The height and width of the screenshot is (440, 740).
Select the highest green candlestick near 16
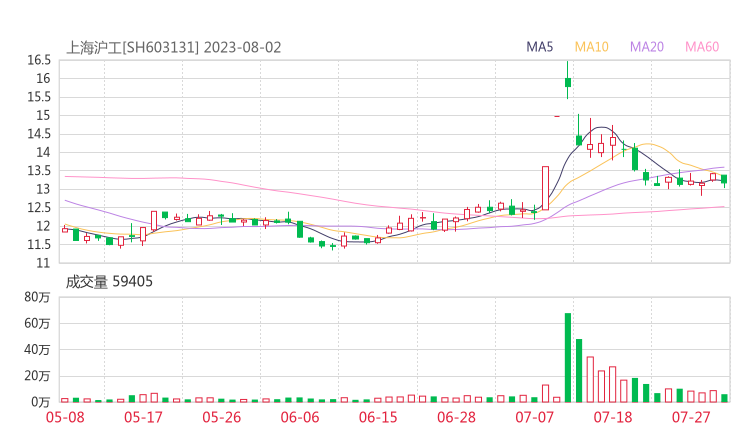click(568, 82)
